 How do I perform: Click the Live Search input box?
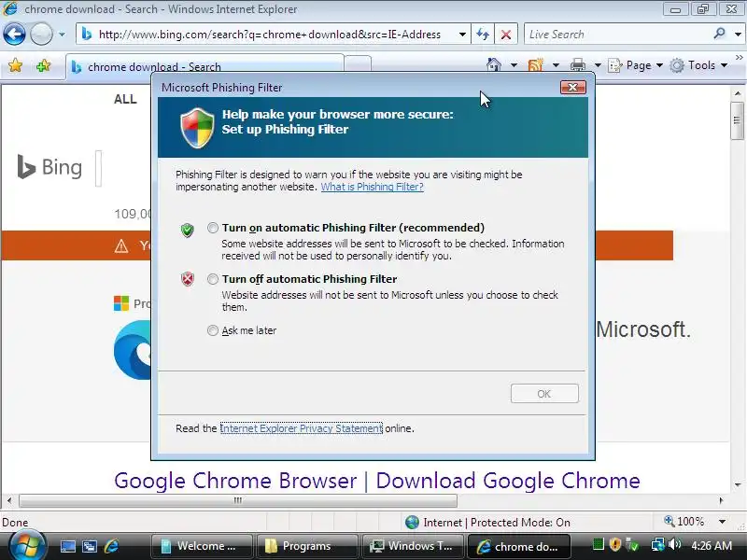tap(617, 35)
